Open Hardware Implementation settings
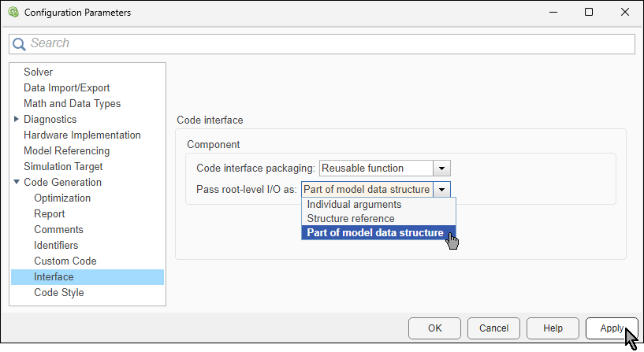This screenshot has width=644, height=352. point(82,135)
